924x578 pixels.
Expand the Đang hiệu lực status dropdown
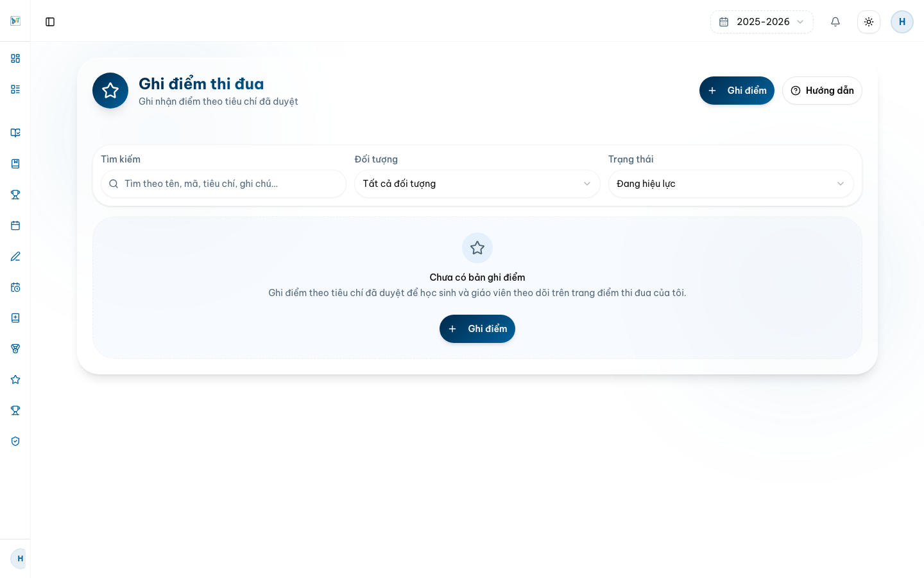[731, 184]
